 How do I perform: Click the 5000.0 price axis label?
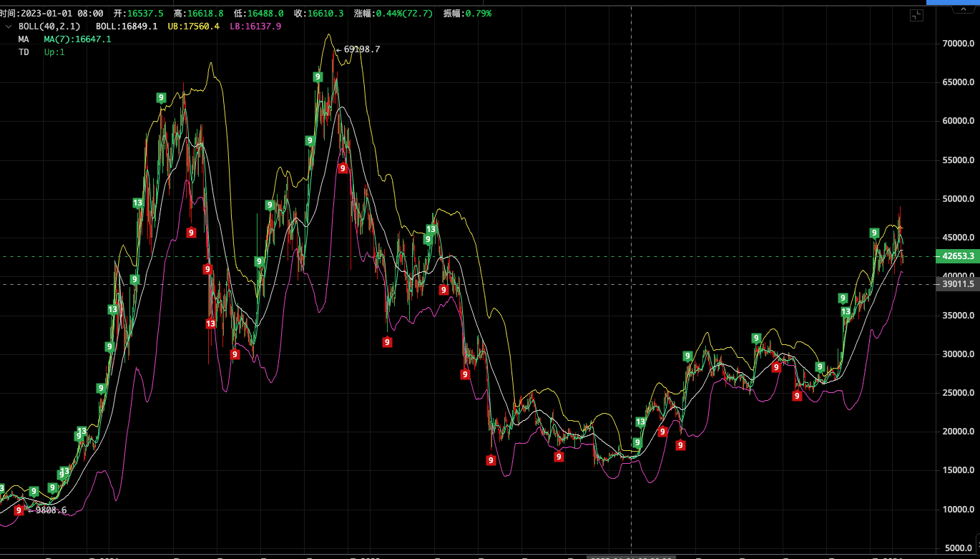(x=960, y=548)
